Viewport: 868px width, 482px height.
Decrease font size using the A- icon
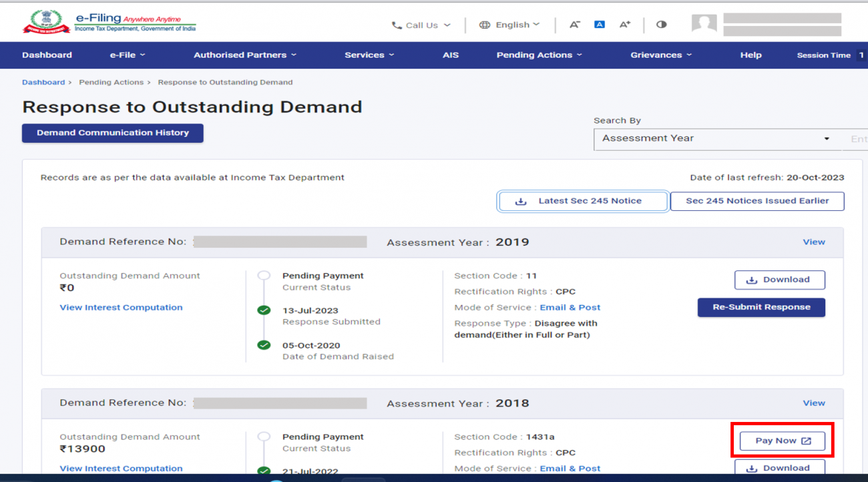pos(574,24)
